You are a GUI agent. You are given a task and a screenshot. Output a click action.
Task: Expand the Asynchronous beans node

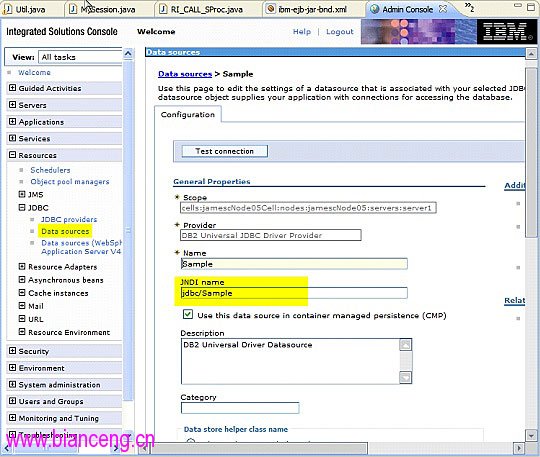(x=22, y=279)
